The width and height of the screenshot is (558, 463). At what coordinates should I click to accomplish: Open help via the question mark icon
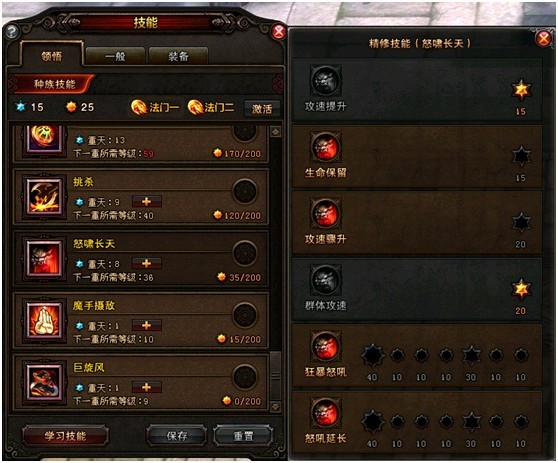pyautogui.click(x=12, y=31)
